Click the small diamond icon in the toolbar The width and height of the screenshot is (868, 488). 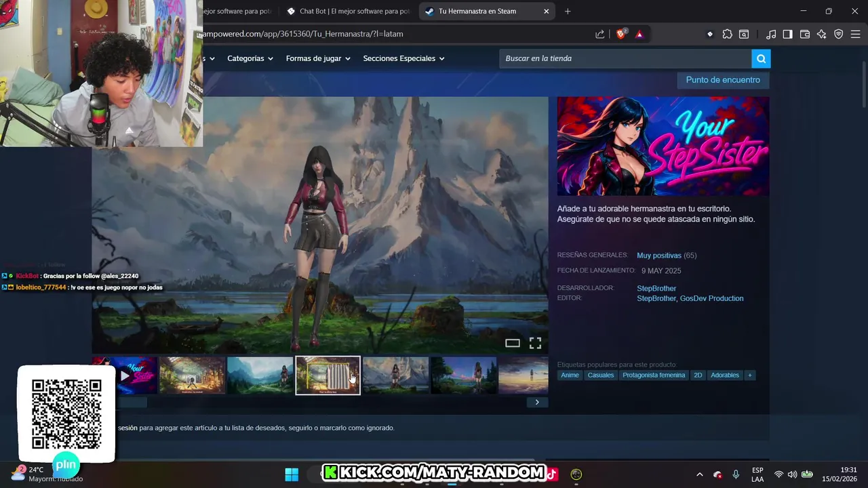point(710,34)
